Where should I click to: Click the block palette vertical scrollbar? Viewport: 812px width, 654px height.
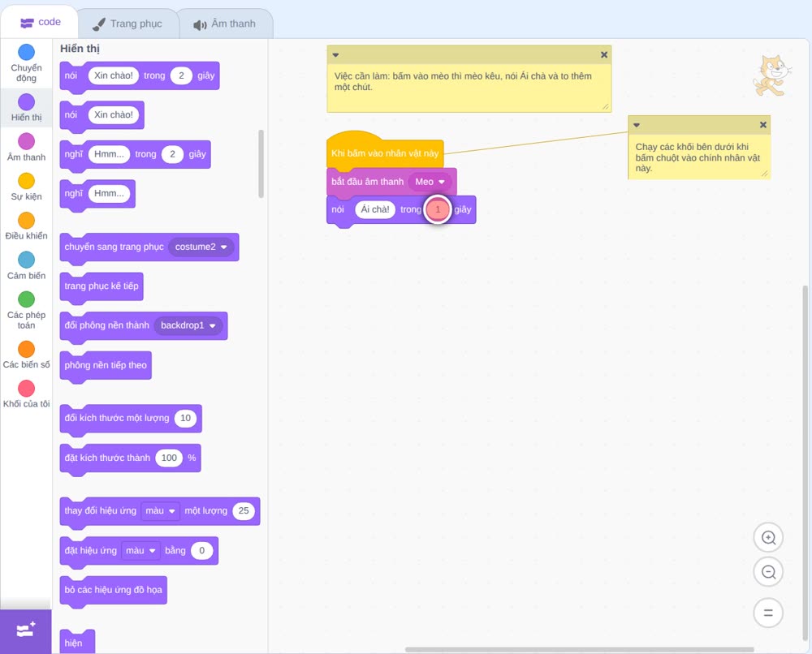point(261,164)
